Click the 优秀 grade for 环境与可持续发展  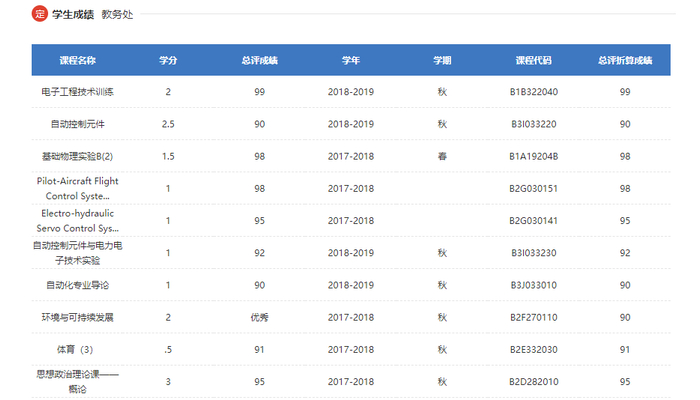(259, 317)
